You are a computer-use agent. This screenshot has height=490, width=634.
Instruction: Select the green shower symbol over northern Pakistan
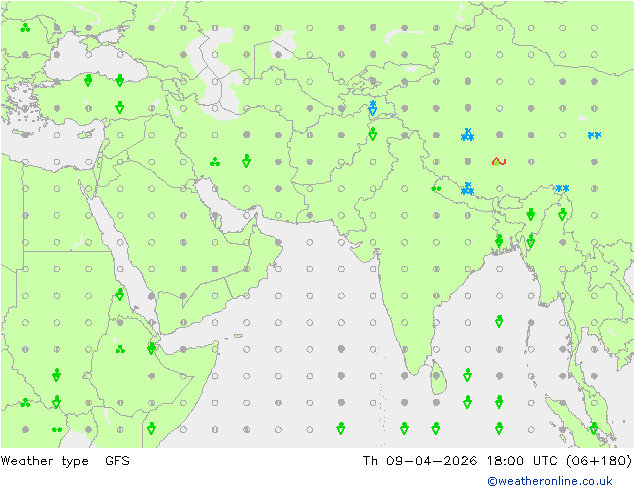373,134
